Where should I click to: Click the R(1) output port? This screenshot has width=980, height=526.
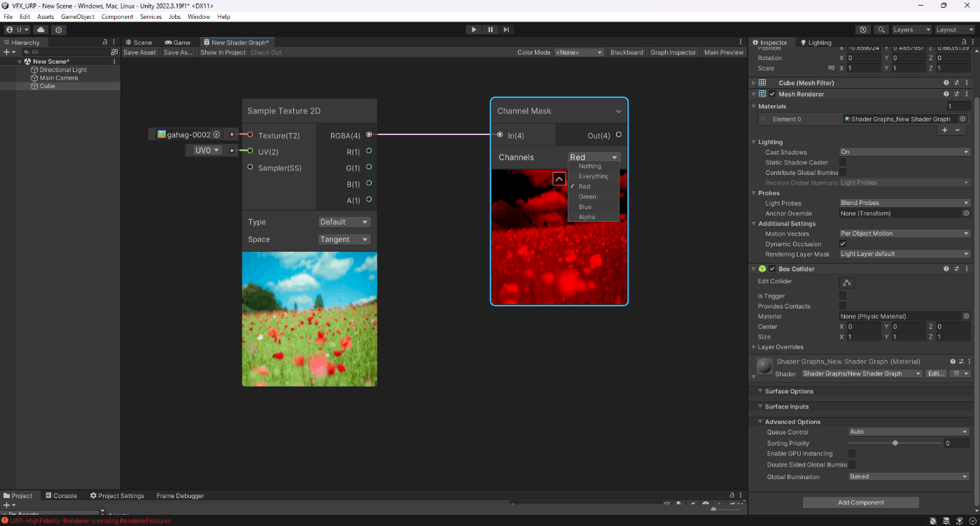[369, 150]
